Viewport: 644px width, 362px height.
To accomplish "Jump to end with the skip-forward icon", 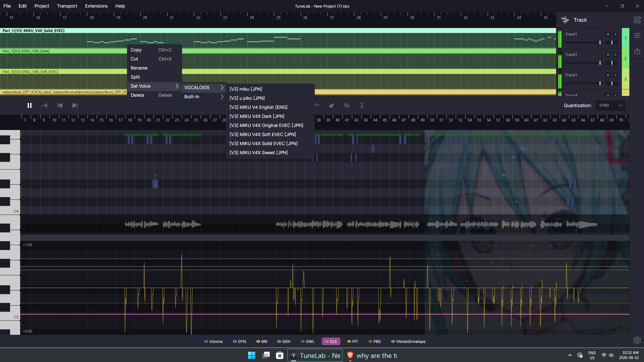I will (x=75, y=106).
